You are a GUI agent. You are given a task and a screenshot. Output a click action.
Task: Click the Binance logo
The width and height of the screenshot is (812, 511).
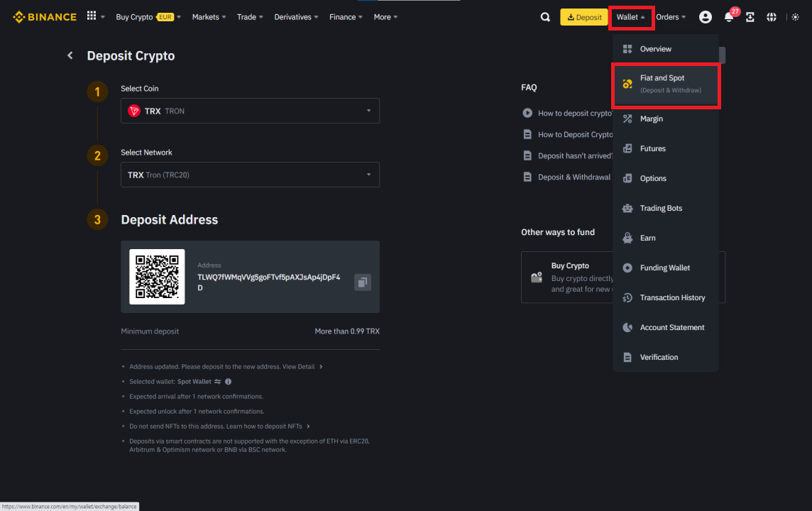click(45, 17)
